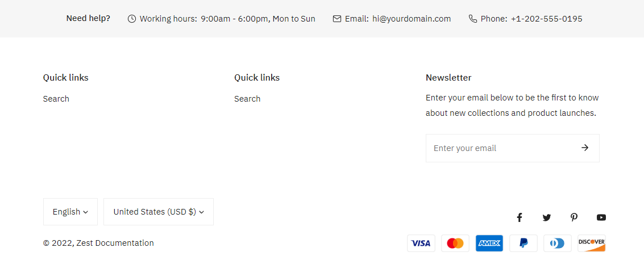644x260 pixels.
Task: Click the Discover payment icon
Action: (x=592, y=244)
